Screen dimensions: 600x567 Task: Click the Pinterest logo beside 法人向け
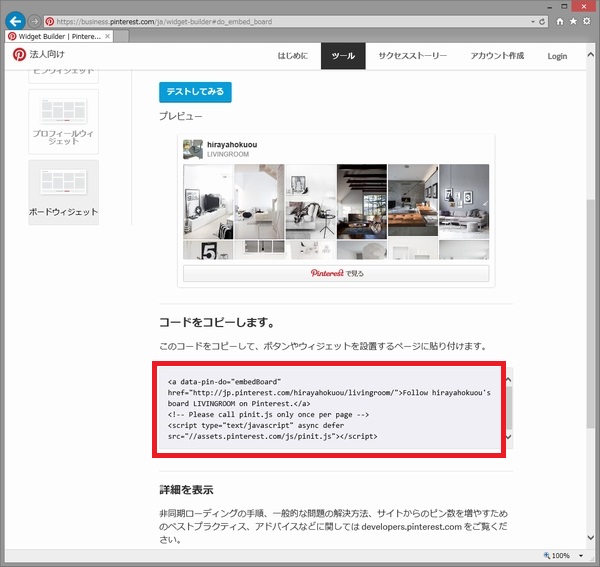(20, 56)
